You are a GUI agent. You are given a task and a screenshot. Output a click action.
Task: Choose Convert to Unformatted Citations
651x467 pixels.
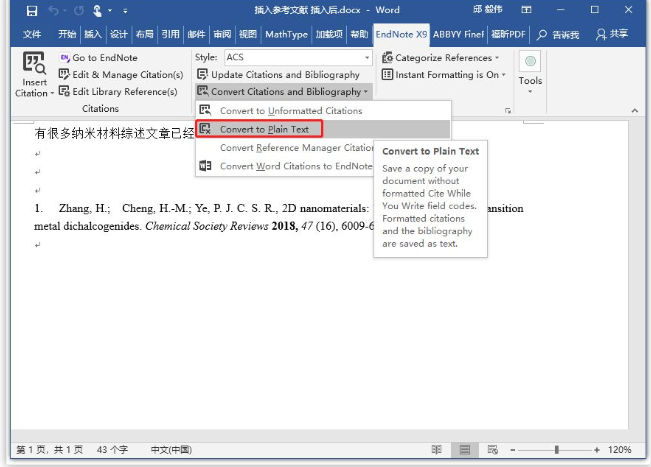pyautogui.click(x=323, y=111)
